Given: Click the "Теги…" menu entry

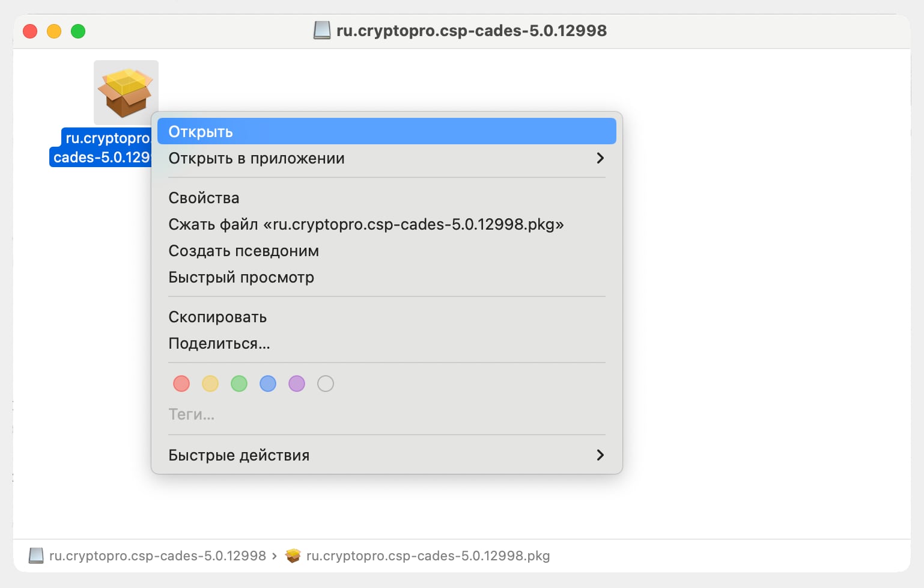Looking at the screenshot, I should click(191, 414).
